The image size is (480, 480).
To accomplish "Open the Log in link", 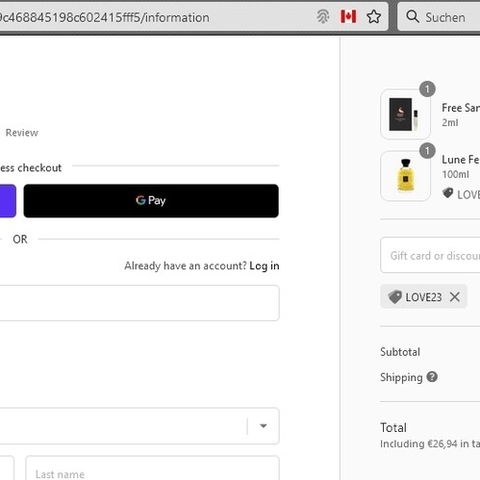I will pos(264,266).
